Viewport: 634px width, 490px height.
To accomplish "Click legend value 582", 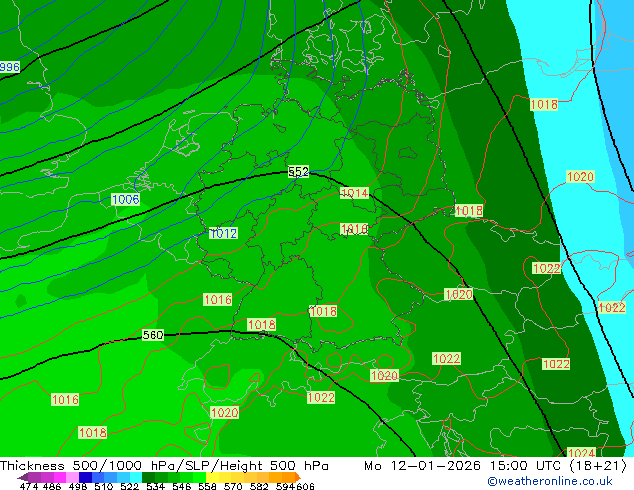I will (x=259, y=486).
